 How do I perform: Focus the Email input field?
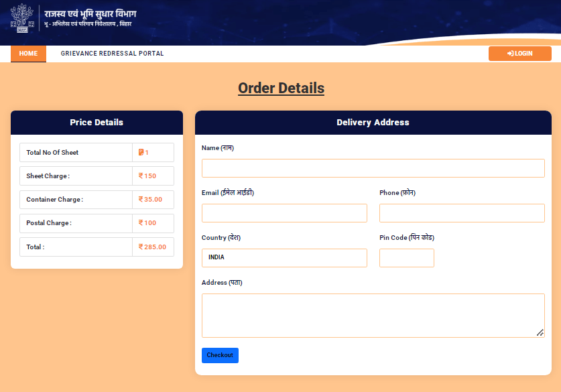coord(284,213)
